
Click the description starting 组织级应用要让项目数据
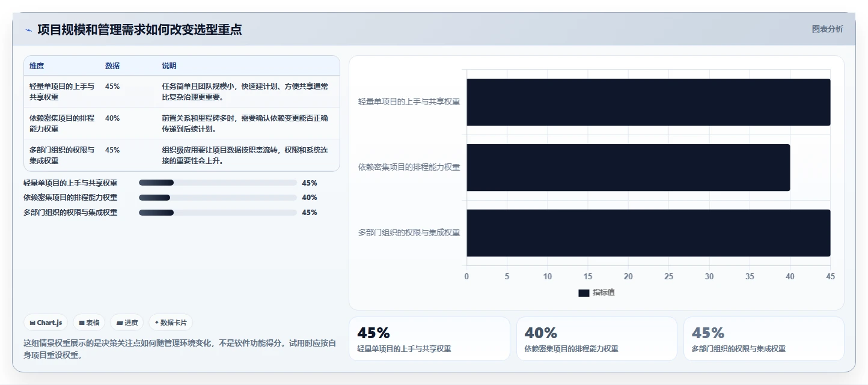(245, 155)
